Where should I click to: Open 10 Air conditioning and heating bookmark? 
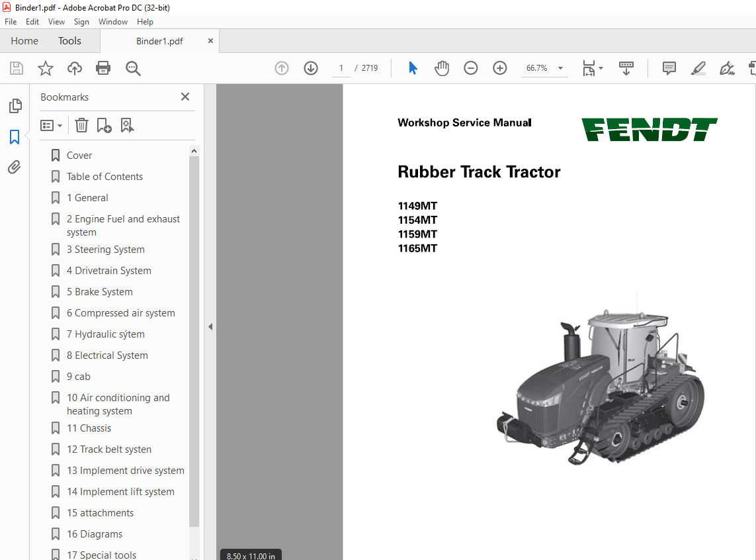(118, 404)
